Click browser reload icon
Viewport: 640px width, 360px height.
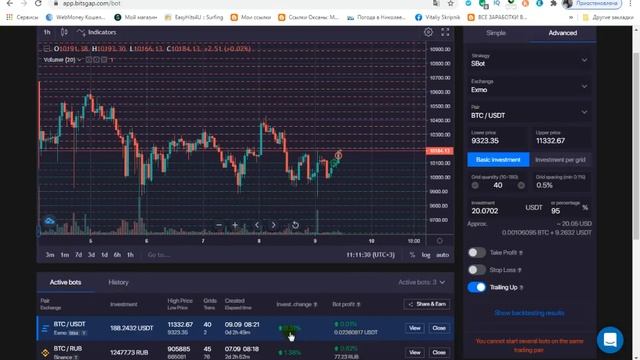(x=38, y=3)
